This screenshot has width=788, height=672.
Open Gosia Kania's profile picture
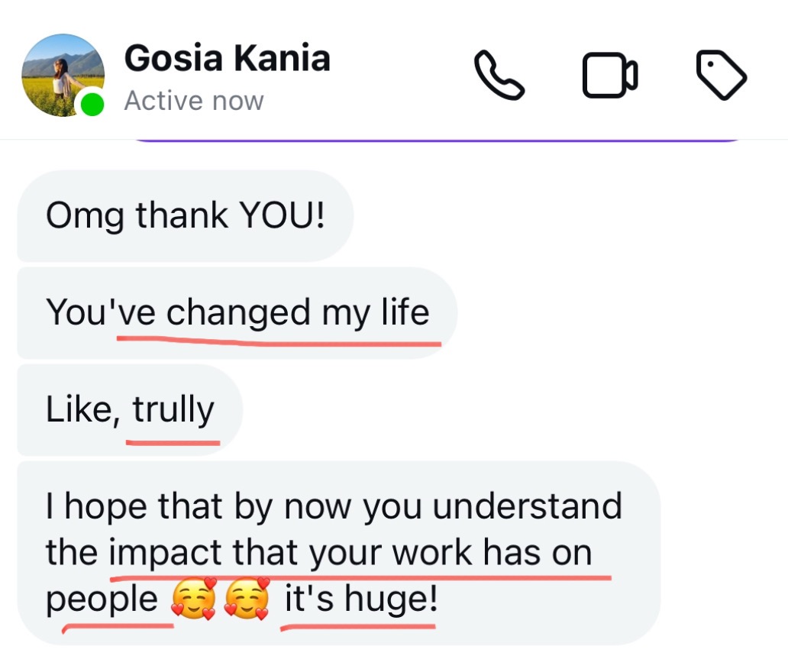pyautogui.click(x=61, y=73)
